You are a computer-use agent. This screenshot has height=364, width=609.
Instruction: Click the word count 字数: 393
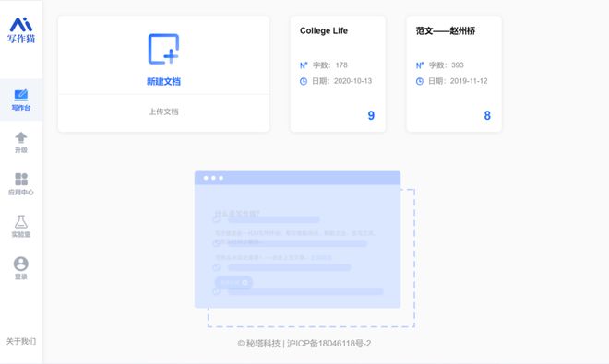(x=447, y=65)
